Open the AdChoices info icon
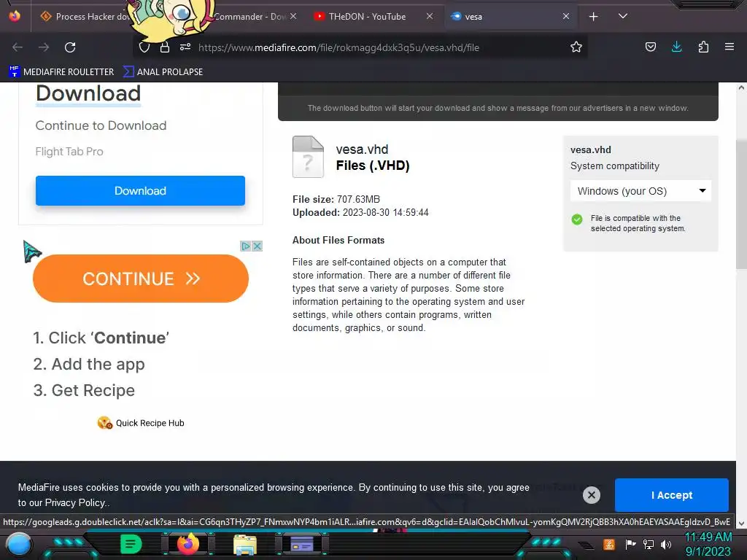Screen dimensions: 747x560 point(245,246)
